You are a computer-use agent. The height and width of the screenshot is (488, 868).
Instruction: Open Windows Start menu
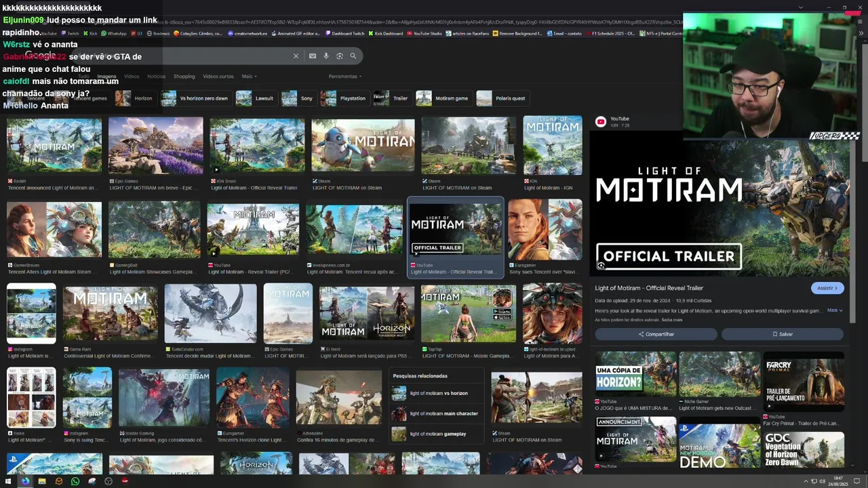(x=8, y=481)
